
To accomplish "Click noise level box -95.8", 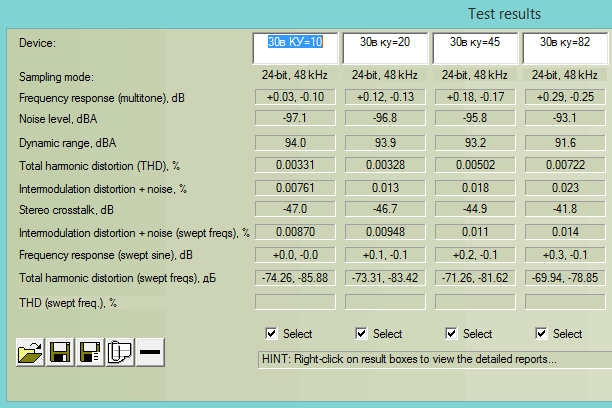I will (x=475, y=118).
